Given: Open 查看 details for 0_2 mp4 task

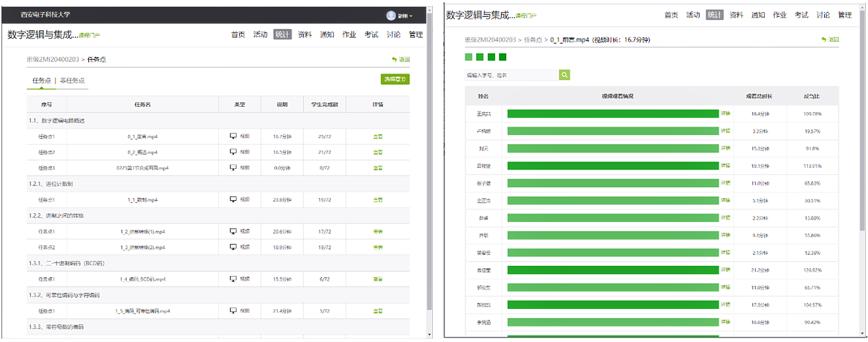Looking at the screenshot, I should 378,153.
